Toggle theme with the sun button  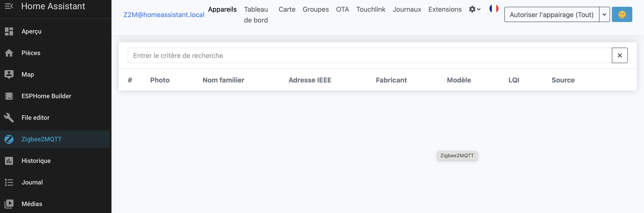coord(622,14)
